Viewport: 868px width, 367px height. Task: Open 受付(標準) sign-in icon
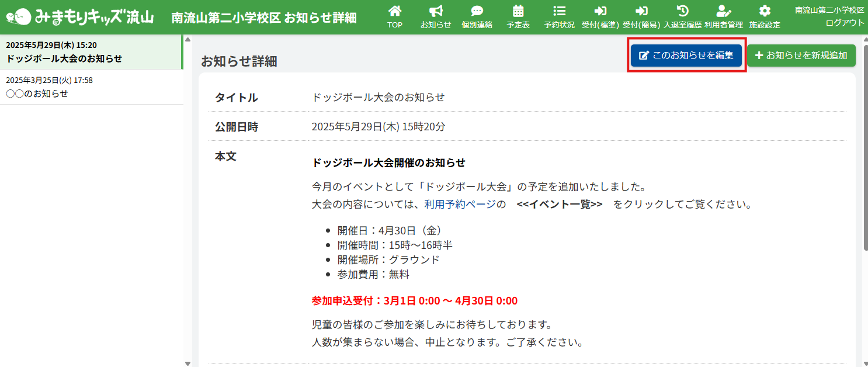(x=600, y=12)
